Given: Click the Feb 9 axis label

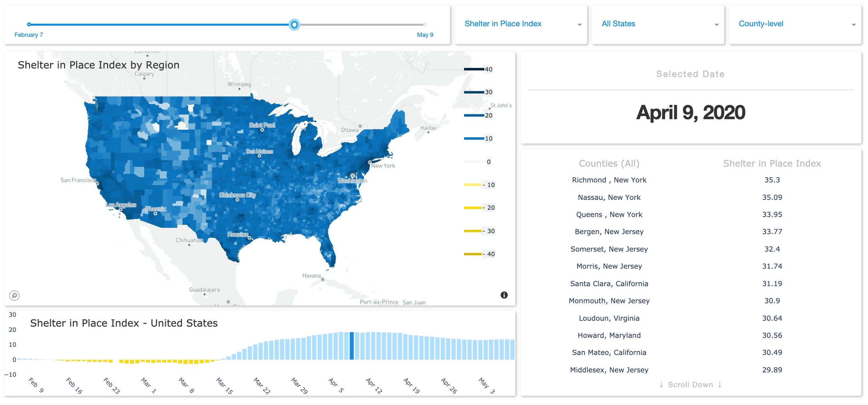Looking at the screenshot, I should [36, 385].
